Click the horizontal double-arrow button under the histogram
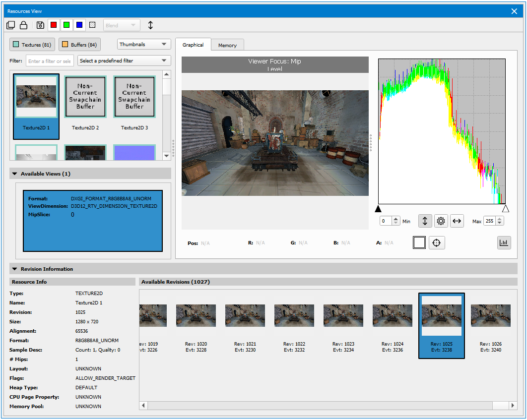 point(457,221)
